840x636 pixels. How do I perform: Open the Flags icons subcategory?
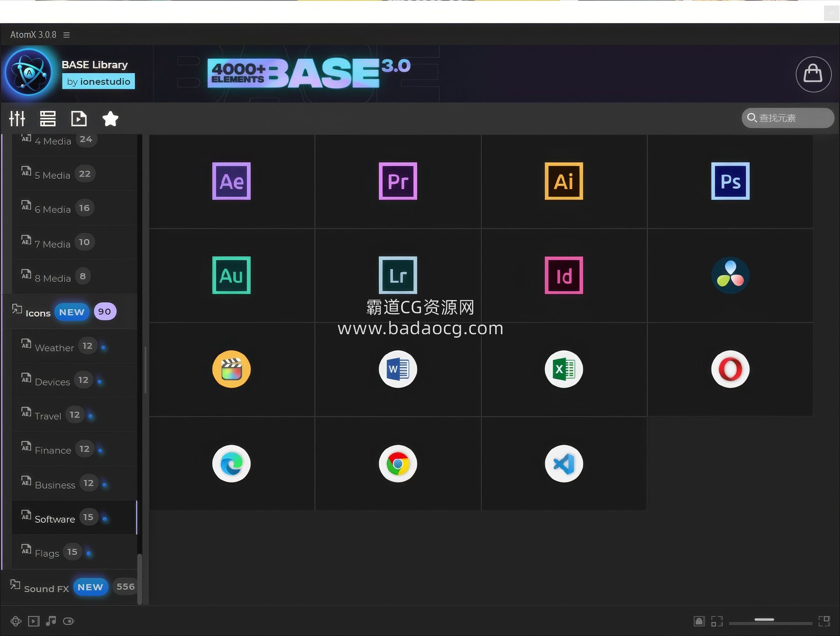[74, 552]
